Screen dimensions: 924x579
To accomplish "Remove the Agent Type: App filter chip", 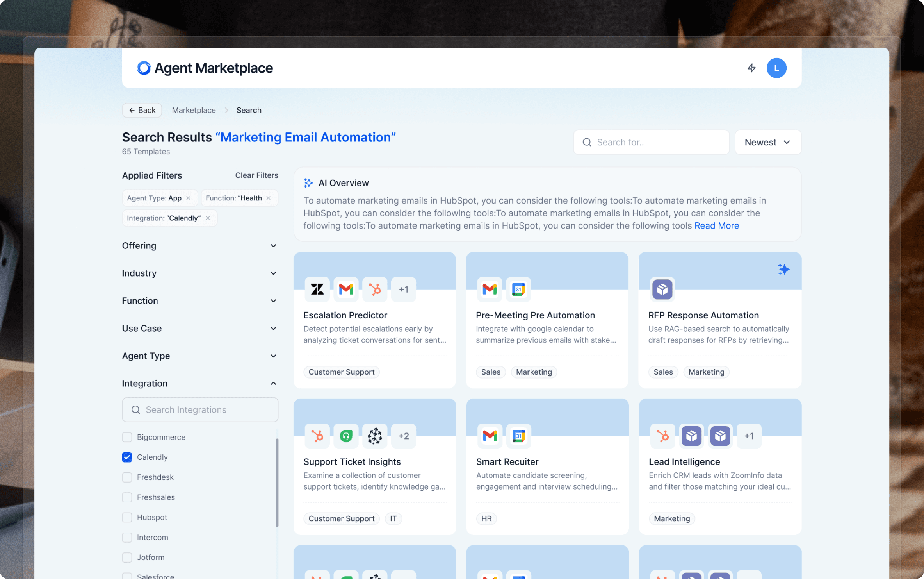I will (x=189, y=198).
